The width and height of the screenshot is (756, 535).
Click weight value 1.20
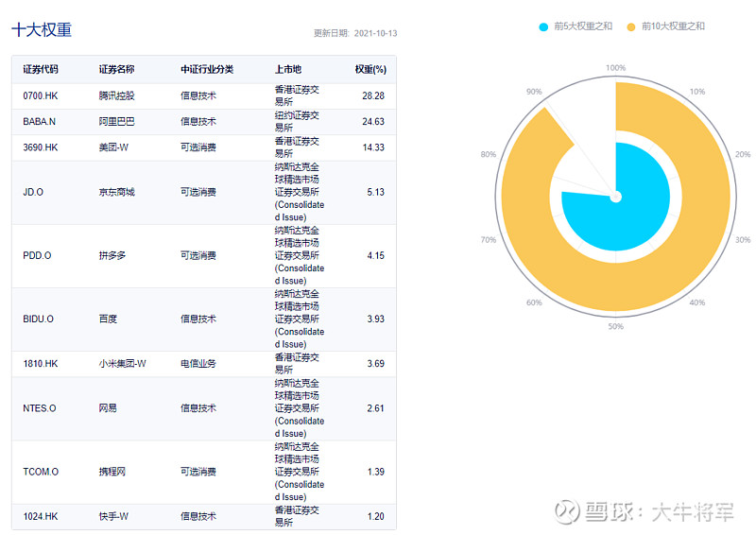point(375,516)
